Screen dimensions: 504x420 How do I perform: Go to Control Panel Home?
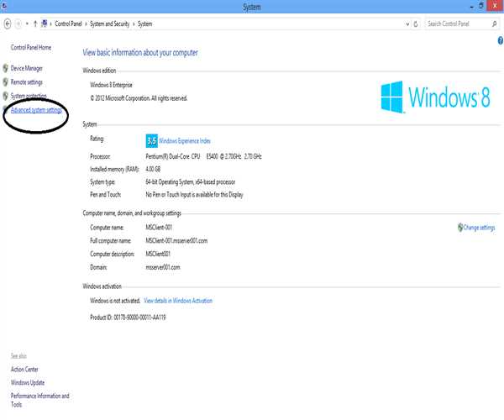31,48
